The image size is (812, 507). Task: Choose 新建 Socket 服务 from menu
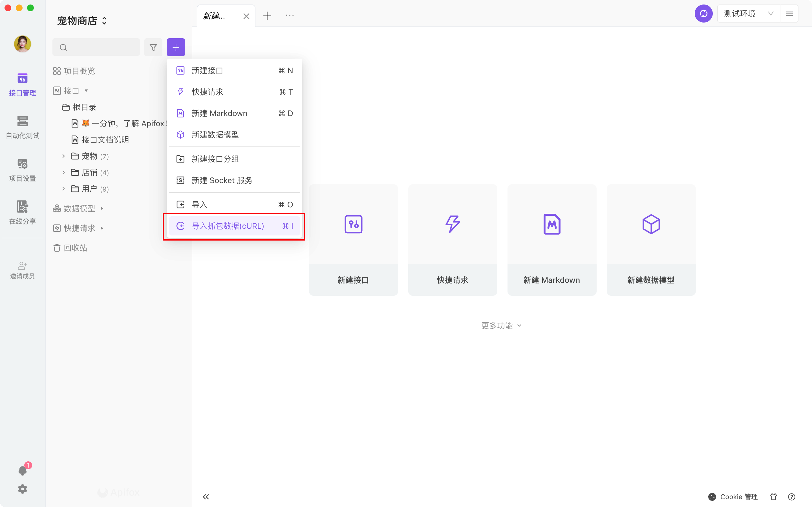tap(221, 180)
